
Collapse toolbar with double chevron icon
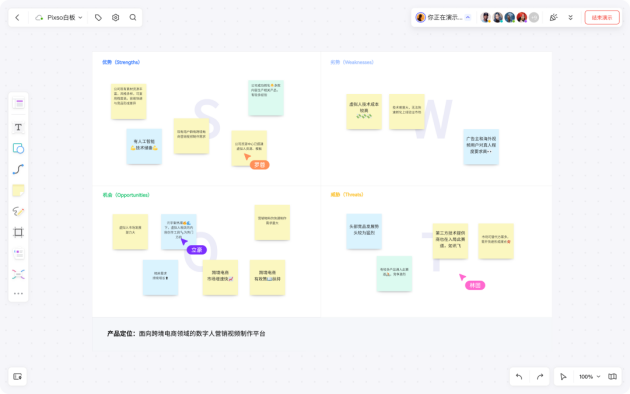pyautogui.click(x=570, y=17)
